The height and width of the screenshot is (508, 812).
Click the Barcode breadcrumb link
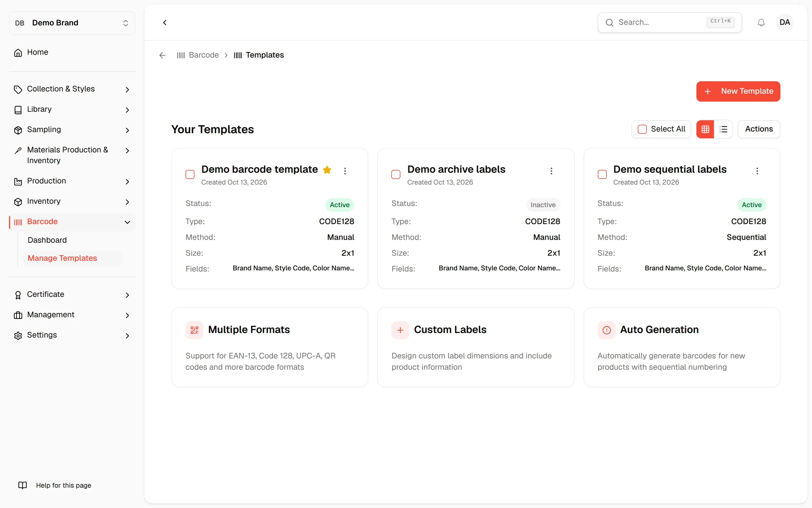(x=204, y=55)
